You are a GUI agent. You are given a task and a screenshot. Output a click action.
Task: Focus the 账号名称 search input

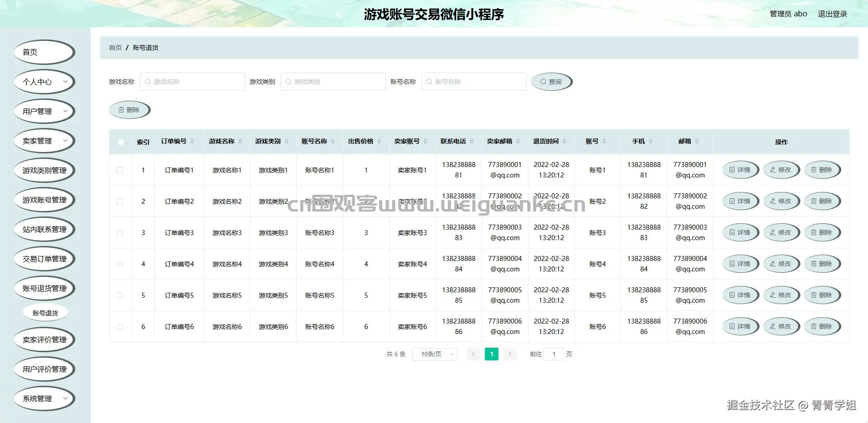[x=474, y=82]
